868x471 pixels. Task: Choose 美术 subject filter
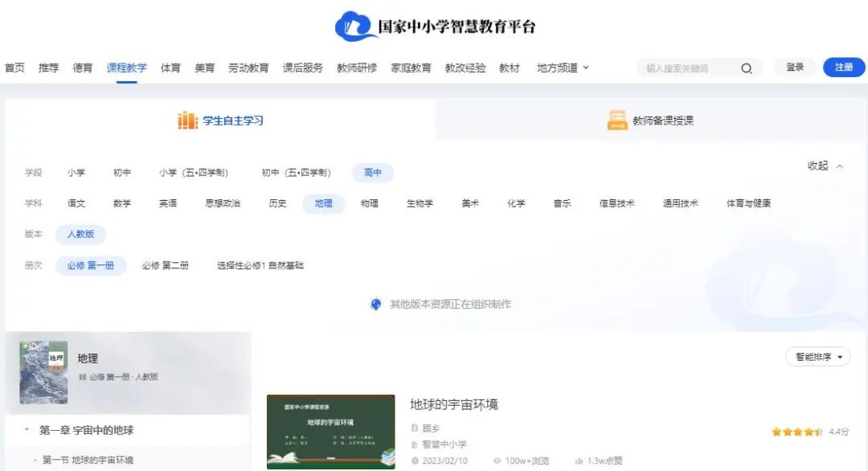pyautogui.click(x=470, y=203)
